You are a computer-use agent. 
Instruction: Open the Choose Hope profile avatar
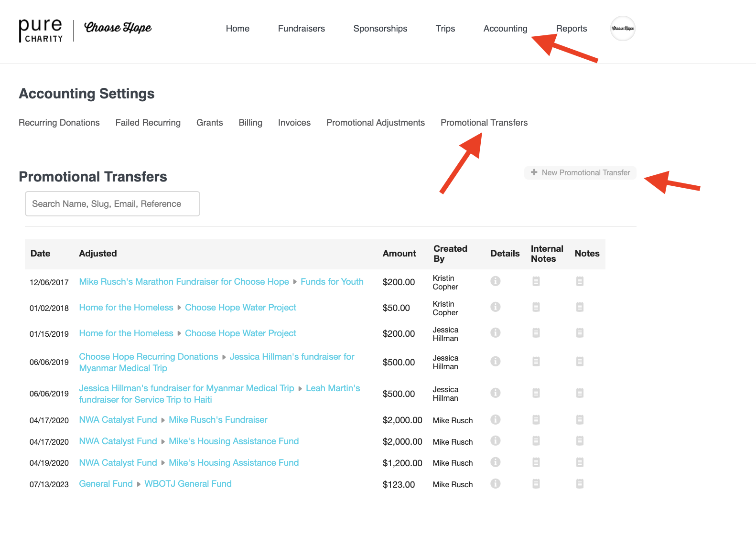(x=623, y=29)
